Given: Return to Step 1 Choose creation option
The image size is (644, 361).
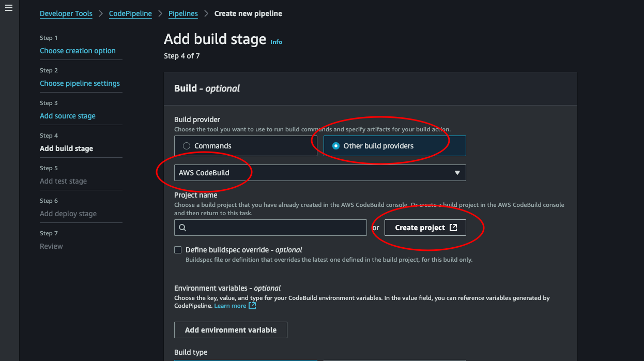Looking at the screenshot, I should (x=78, y=51).
